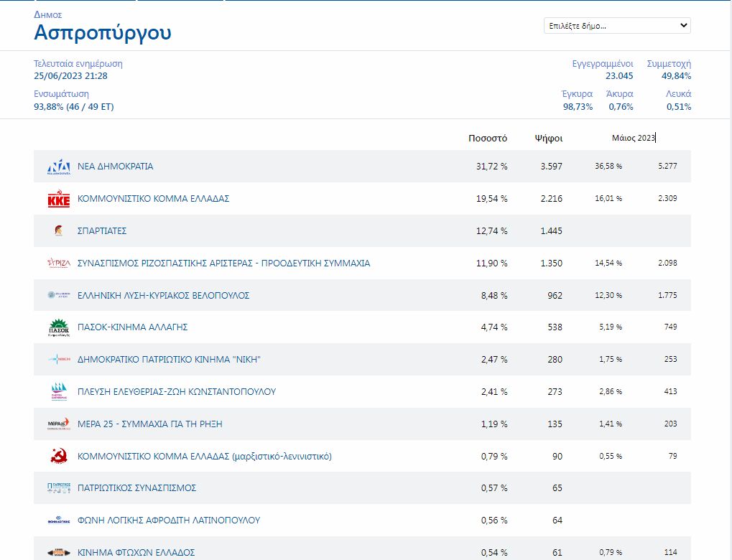Screen dimensions: 732x560
Task: Select ΦΩΝΗ ΛΟΓΙΚΗΣ ΑΦΡΟΔΙΤΗ ΛΑΤΙΝΟΠΟΥΛΟΥ name
Action: (x=169, y=521)
